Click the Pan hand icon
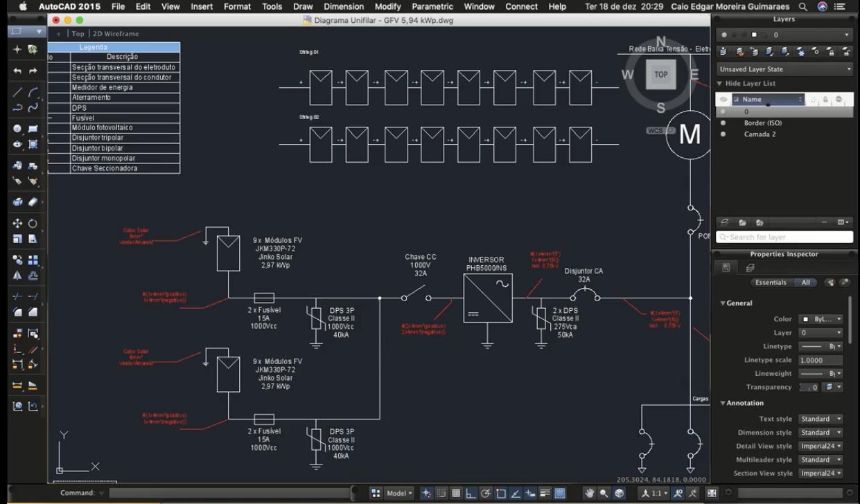 pos(590,493)
